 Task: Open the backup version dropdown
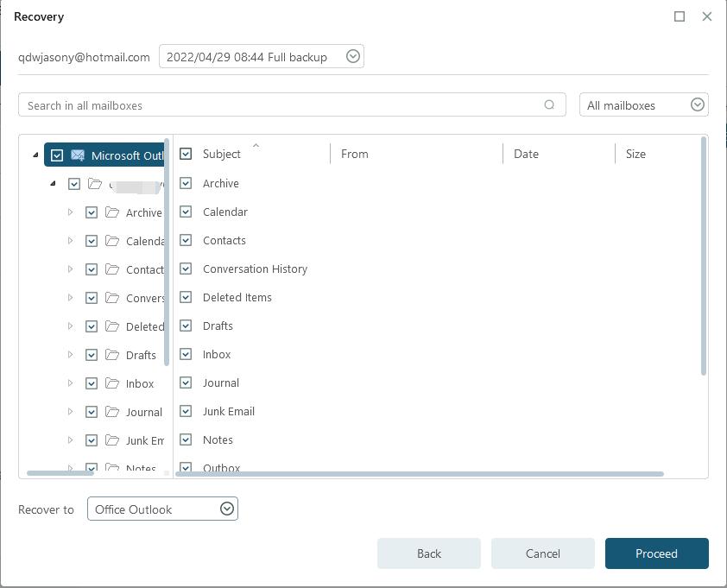[352, 57]
